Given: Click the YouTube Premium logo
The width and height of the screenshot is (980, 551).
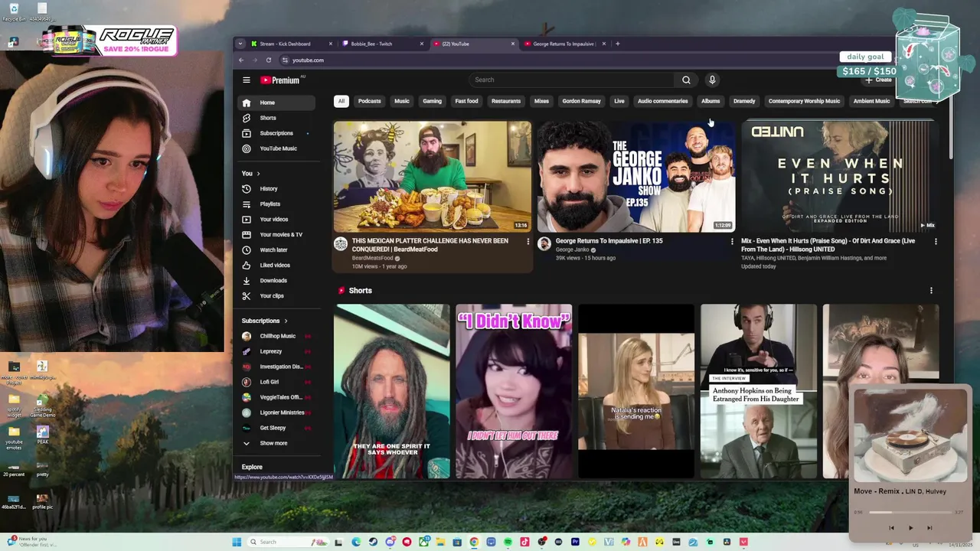Looking at the screenshot, I should coord(280,80).
